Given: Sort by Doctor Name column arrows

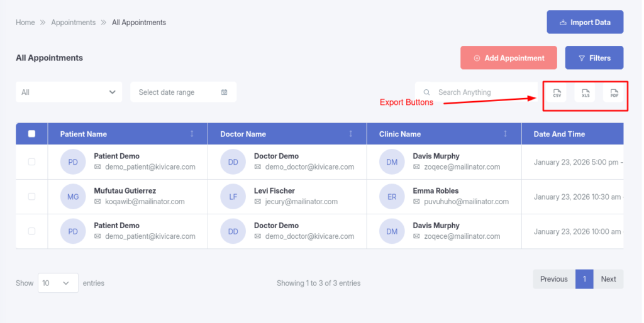Looking at the screenshot, I should 350,134.
